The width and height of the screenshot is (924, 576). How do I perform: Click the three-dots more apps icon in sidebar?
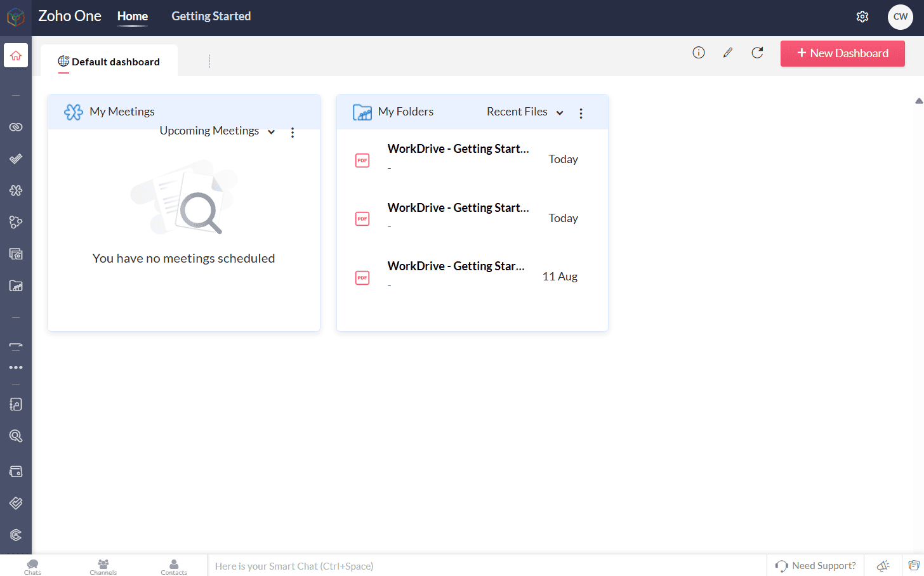16,367
